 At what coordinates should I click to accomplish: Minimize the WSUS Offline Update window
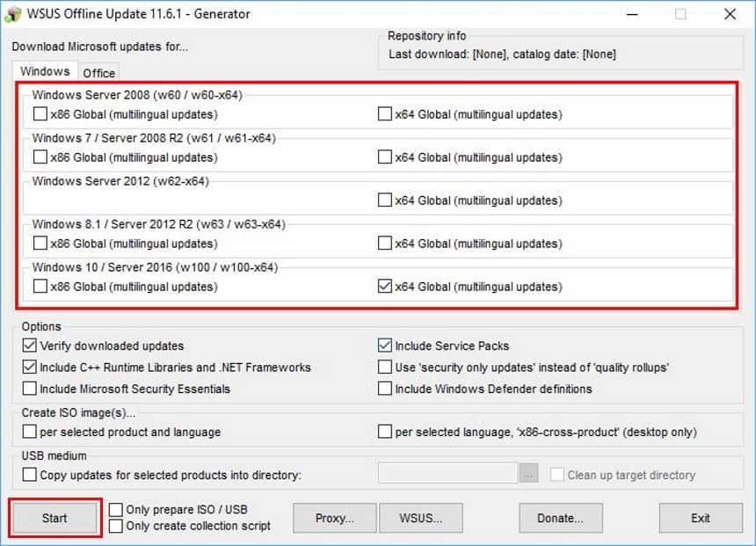click(632, 14)
